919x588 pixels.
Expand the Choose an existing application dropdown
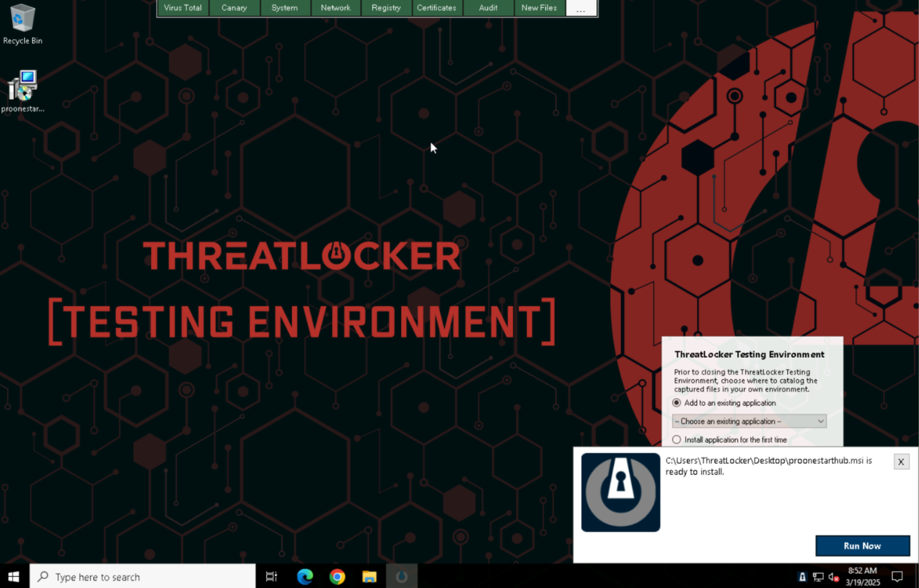tap(749, 421)
